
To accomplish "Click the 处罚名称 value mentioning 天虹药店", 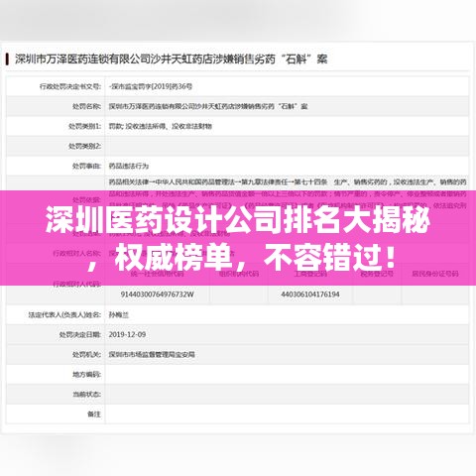I will coord(208,106).
